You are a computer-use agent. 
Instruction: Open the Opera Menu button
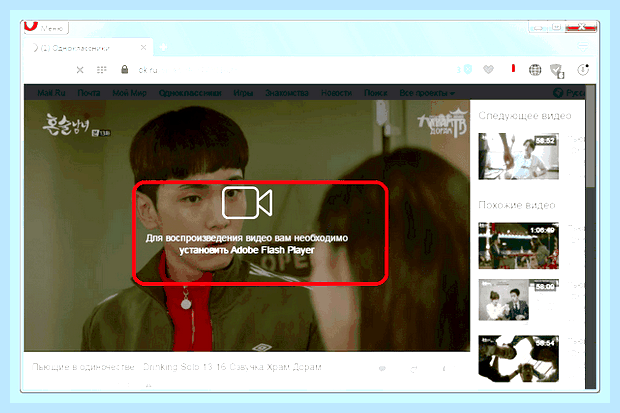pos(46,28)
